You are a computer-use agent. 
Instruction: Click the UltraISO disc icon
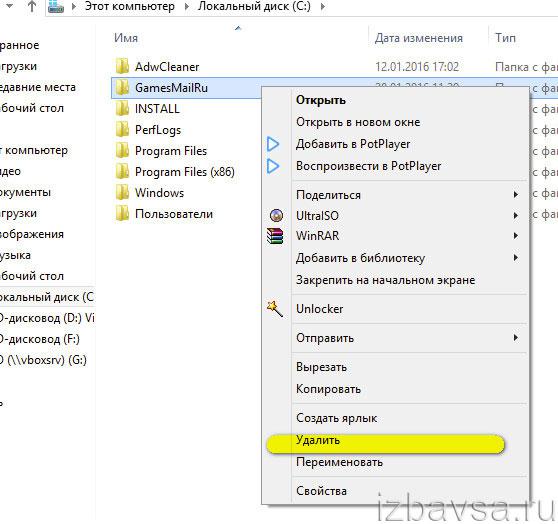click(x=276, y=215)
